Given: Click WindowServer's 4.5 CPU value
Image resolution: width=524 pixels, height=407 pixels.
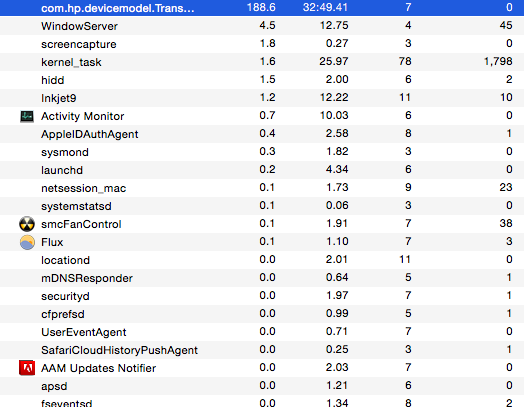Looking at the screenshot, I should (267, 25).
